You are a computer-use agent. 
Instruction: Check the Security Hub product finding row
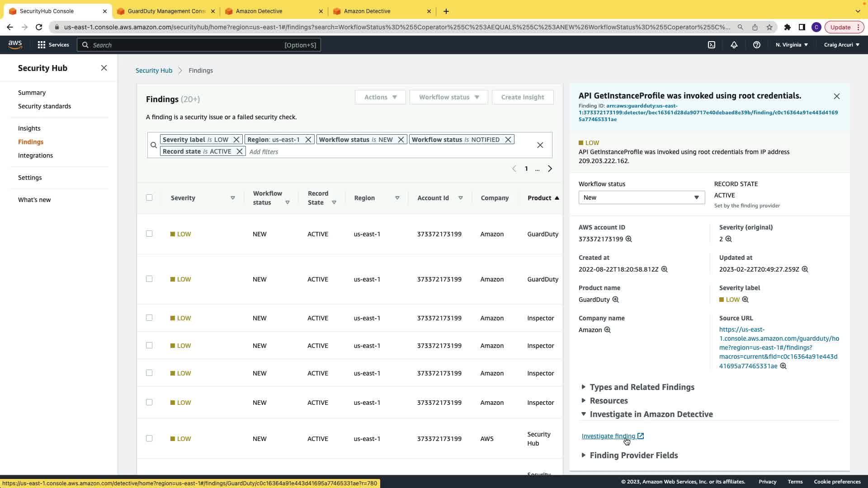(x=149, y=438)
